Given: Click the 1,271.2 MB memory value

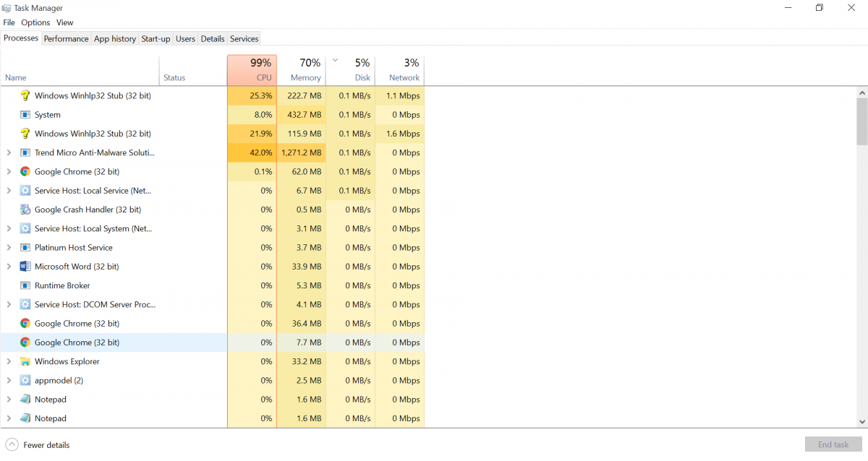Looking at the screenshot, I should (302, 152).
